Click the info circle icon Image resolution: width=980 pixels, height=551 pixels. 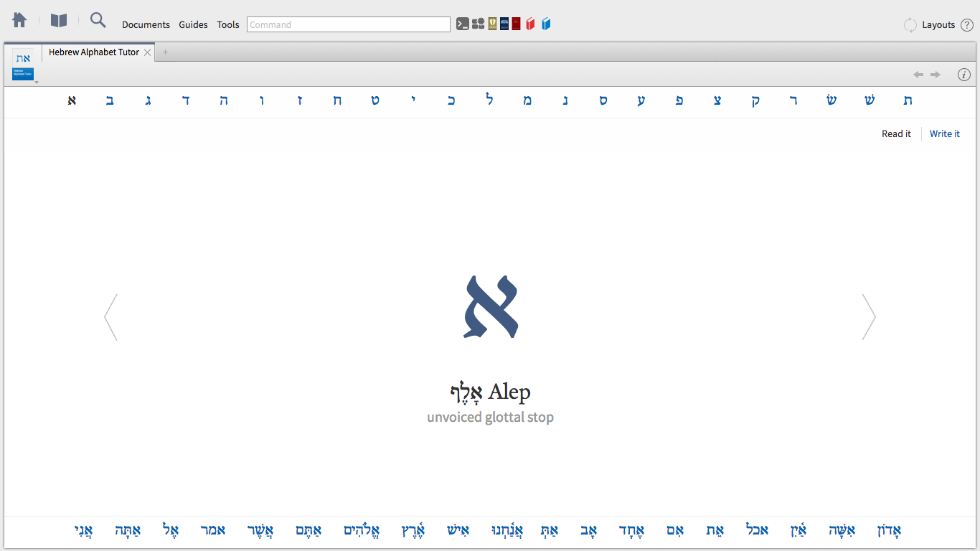[964, 75]
